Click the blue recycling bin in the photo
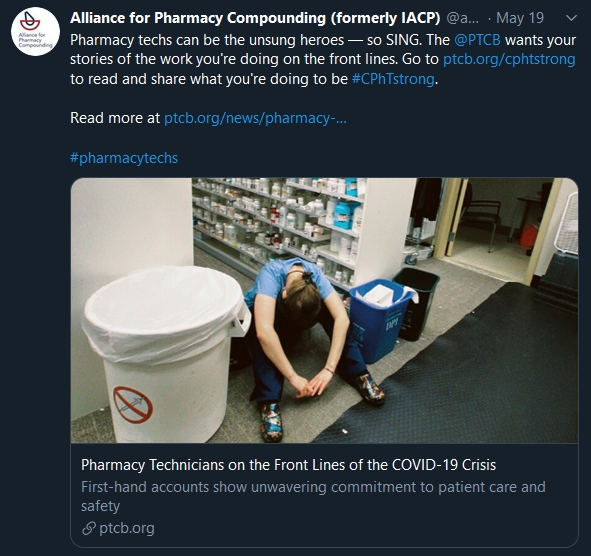591x556 pixels. (381, 320)
